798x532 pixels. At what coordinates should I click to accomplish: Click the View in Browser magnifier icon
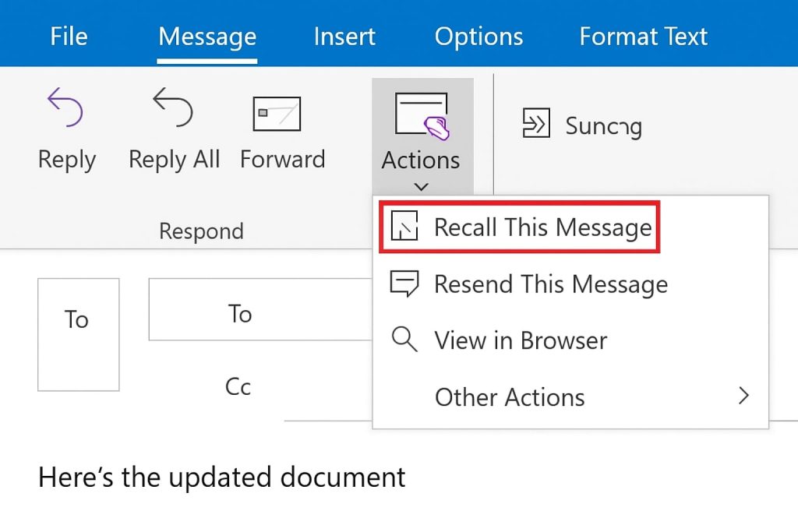point(404,340)
